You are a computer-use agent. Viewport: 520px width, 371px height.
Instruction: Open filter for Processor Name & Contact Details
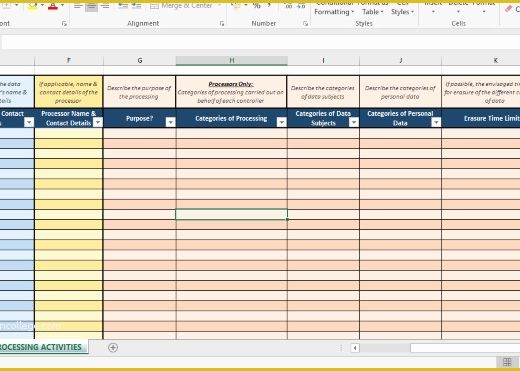(98, 122)
